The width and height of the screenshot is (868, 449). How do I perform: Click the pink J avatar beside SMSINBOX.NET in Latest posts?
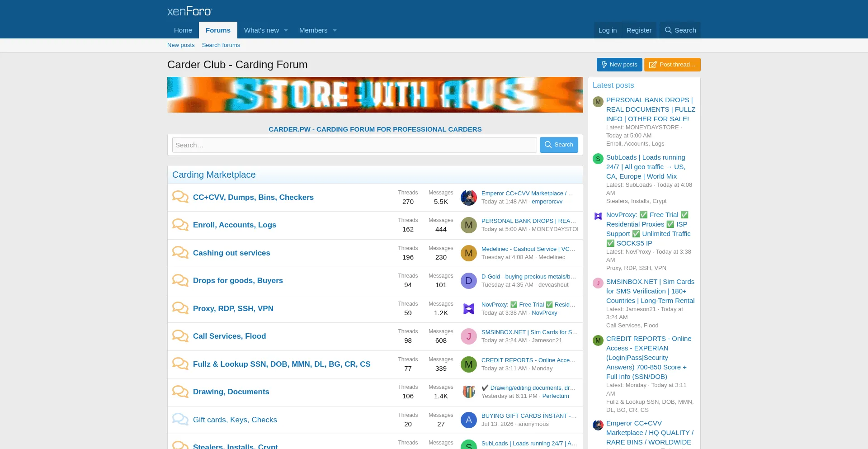pyautogui.click(x=598, y=283)
